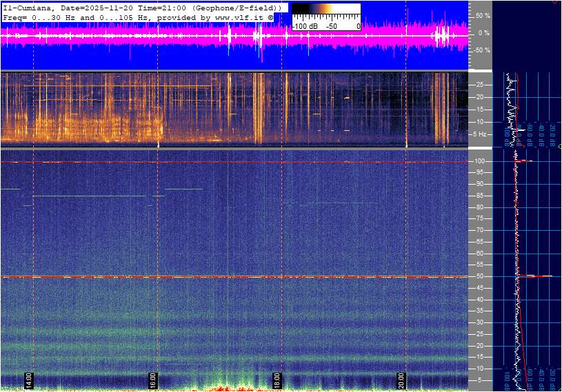Image resolution: width=562 pixels, height=392 pixels.
Task: Select the 50 Hz frequency axis label
Action: coord(480,276)
